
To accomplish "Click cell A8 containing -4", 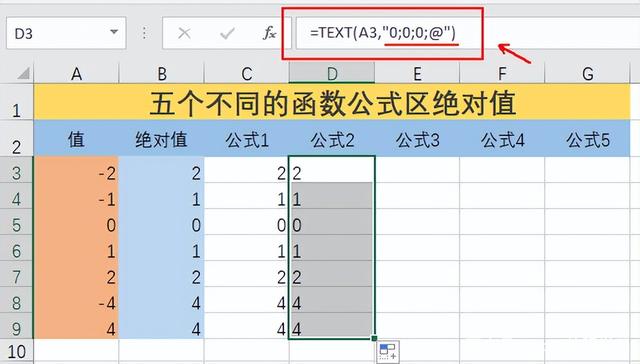I will pos(76,300).
